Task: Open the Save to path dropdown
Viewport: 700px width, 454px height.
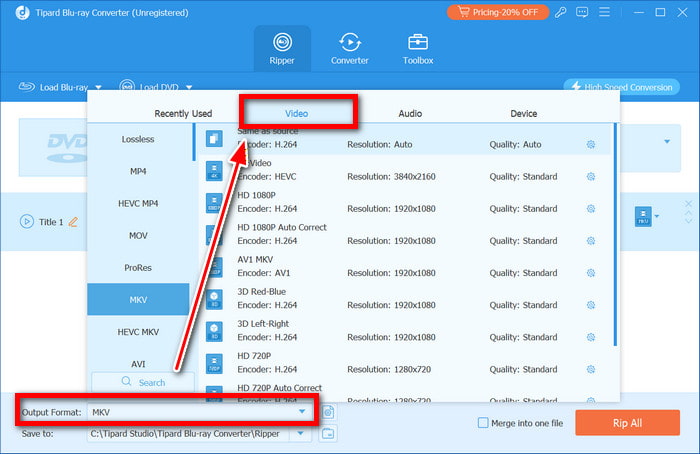Action: (x=302, y=434)
